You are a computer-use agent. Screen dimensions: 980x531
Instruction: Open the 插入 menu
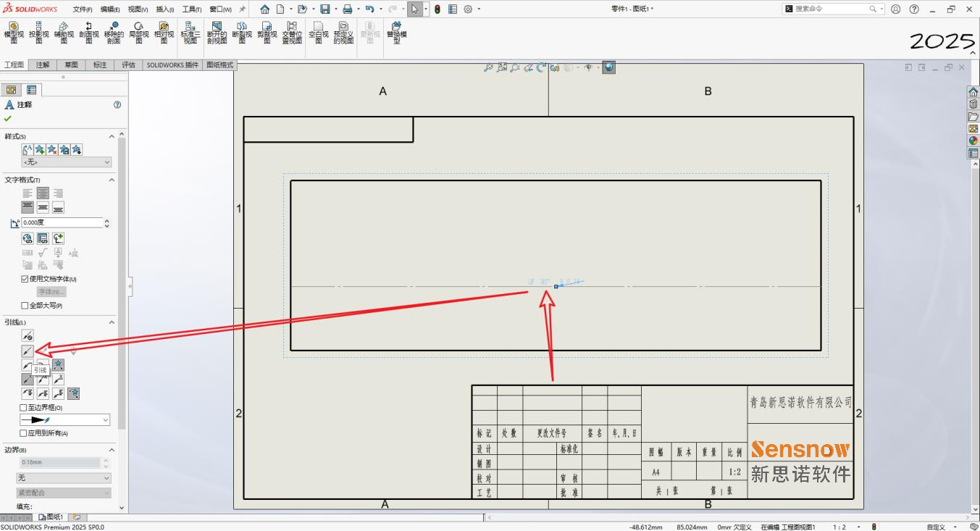(x=164, y=9)
